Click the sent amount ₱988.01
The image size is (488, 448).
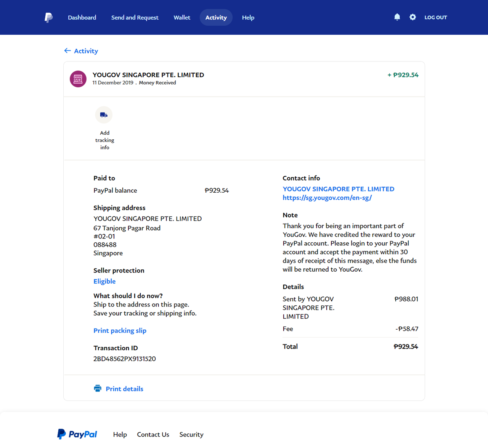[406, 299]
